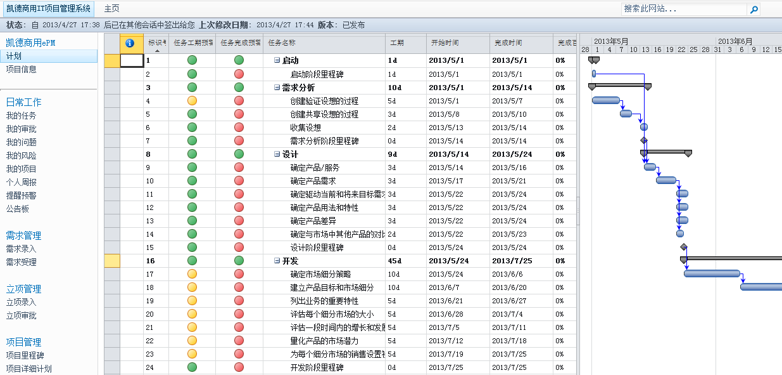The height and width of the screenshot is (375, 782).
Task: Click green completion indicator in row 3
Action: (239, 87)
